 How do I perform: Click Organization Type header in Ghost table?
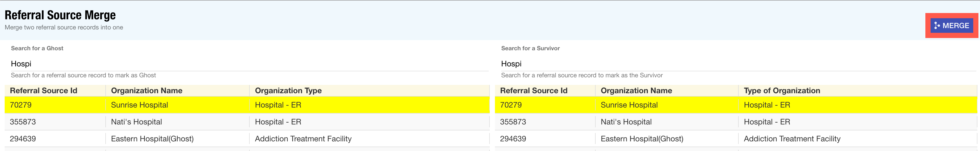coord(288,91)
